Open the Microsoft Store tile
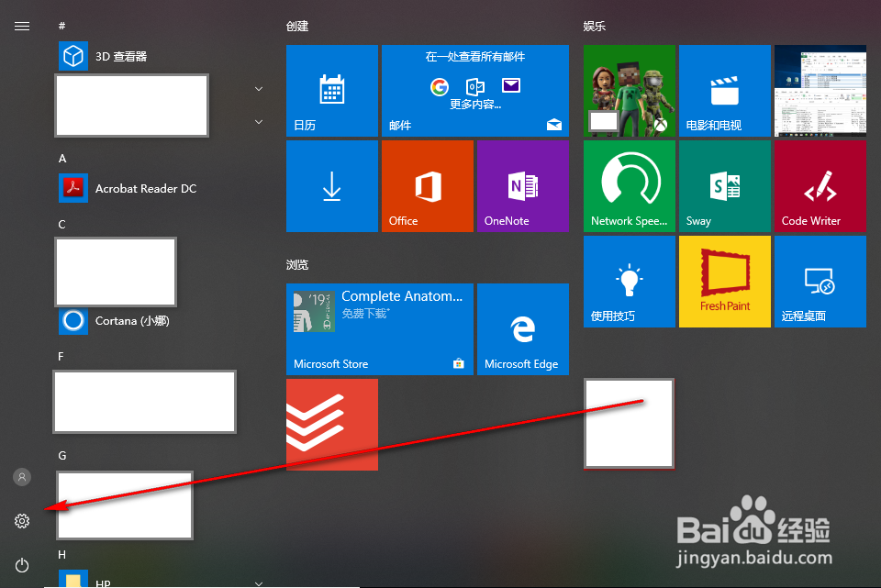 coord(380,329)
